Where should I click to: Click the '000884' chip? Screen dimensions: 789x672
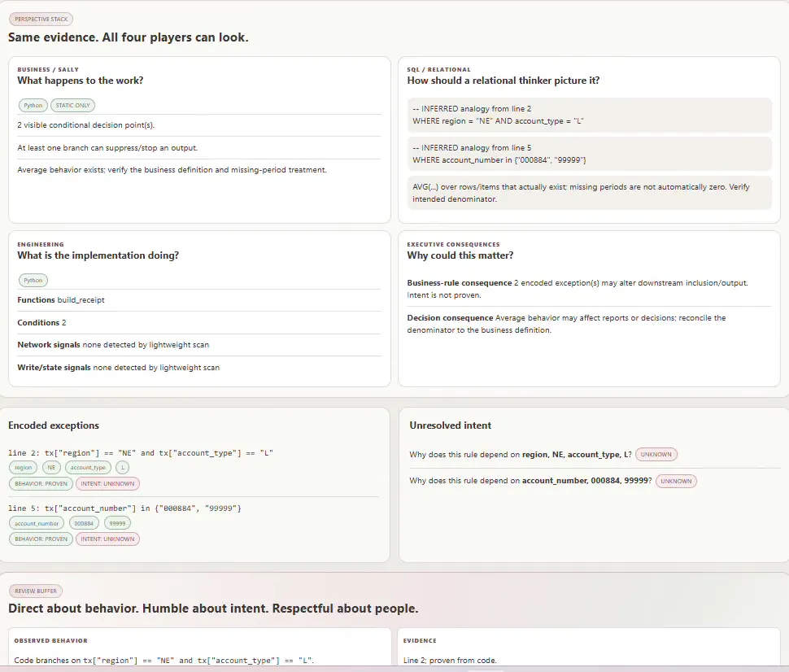[84, 523]
